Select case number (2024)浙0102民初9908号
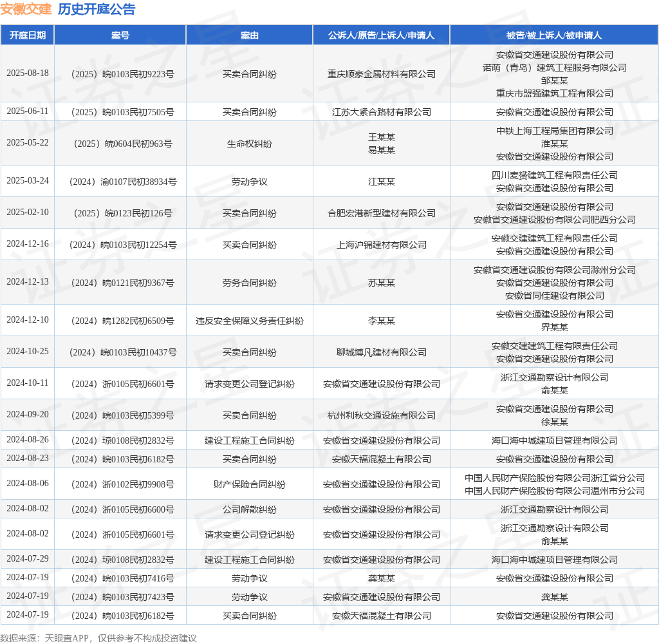The height and width of the screenshot is (644, 659). (120, 484)
